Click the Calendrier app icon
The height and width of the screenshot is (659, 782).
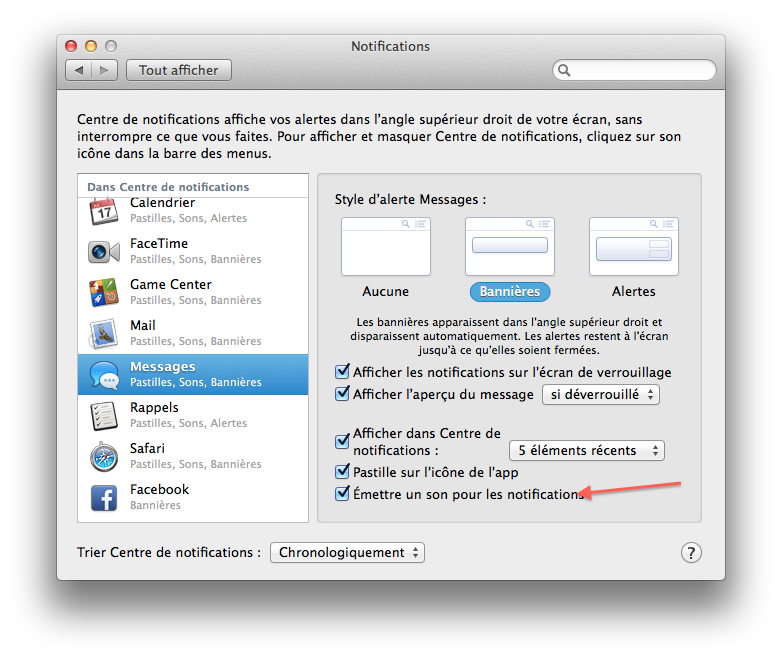pos(104,212)
